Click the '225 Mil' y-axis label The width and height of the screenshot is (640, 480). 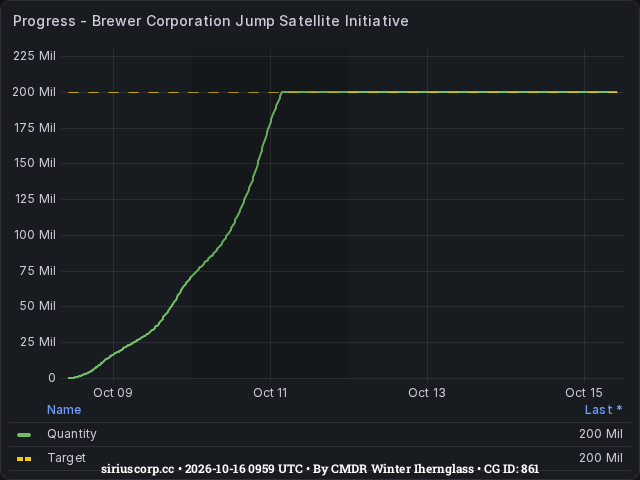click(x=34, y=56)
